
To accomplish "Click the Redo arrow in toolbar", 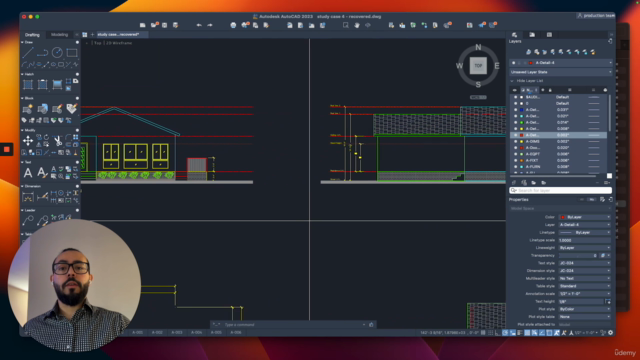I will tap(210, 25).
